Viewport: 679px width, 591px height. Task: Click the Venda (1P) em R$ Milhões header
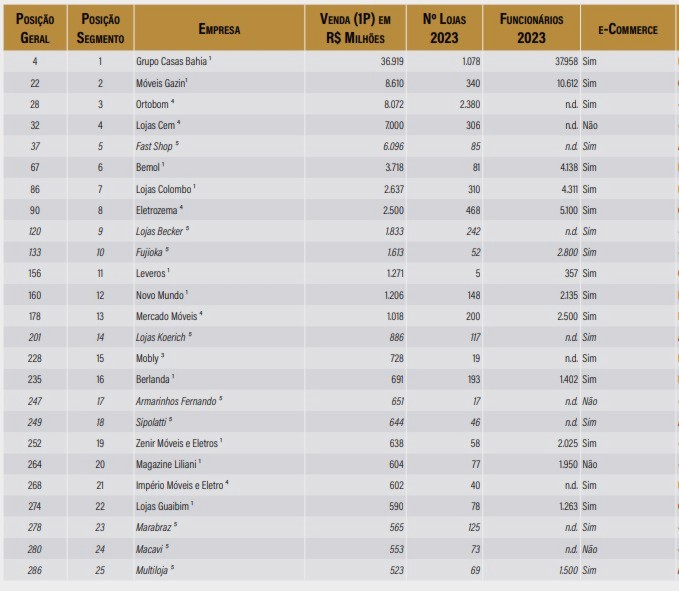click(356, 28)
